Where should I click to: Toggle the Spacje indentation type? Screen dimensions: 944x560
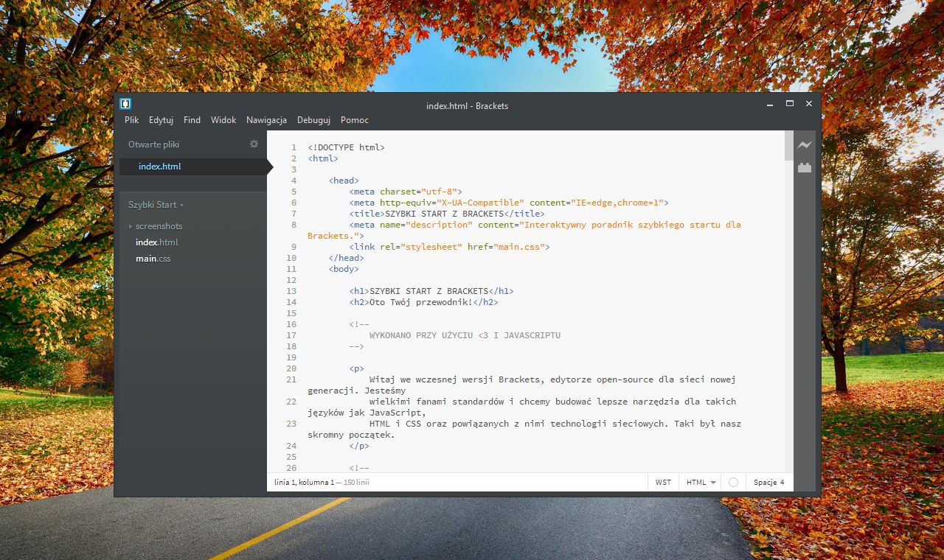764,483
